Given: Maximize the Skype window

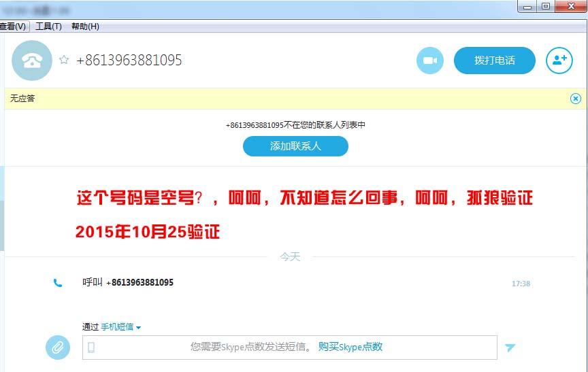Looking at the screenshot, I should (x=546, y=6).
